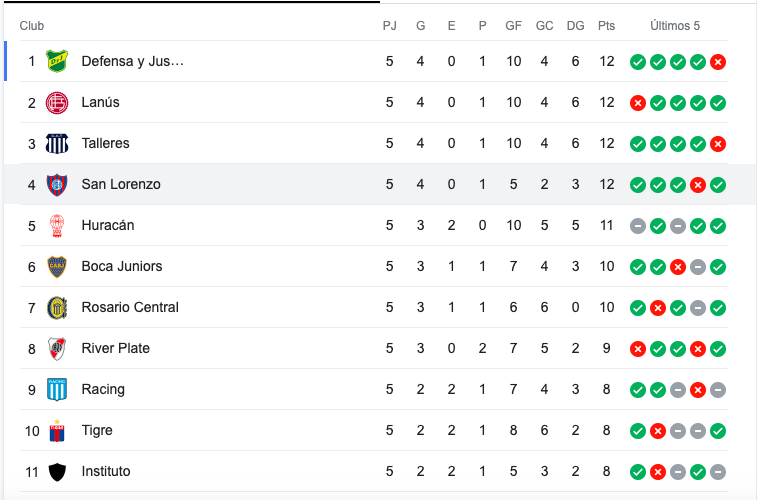Open the Boca Juniors team link

[122, 266]
